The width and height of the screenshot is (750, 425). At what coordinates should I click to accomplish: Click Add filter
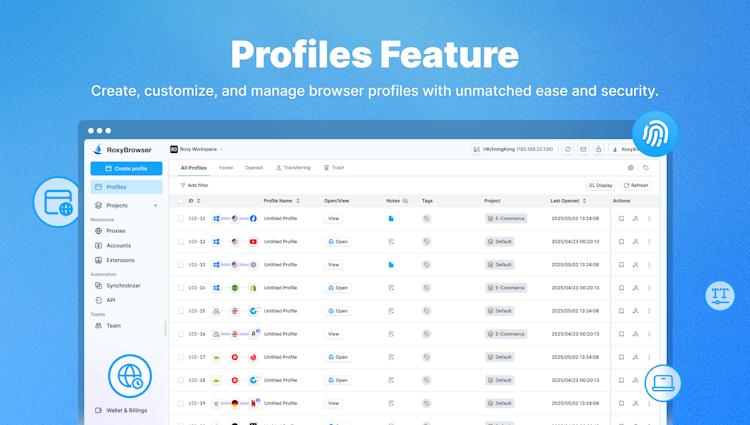(194, 185)
